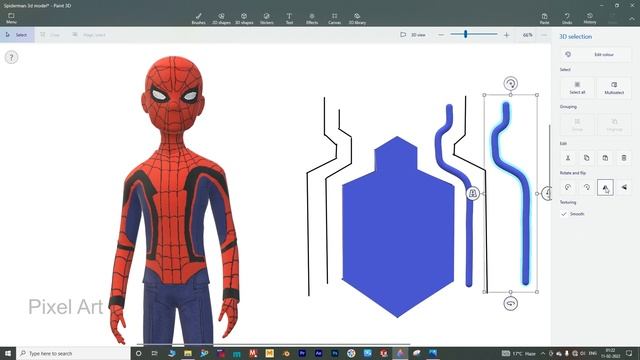The height and width of the screenshot is (360, 640).
Task: Open the History panel
Action: tap(590, 18)
